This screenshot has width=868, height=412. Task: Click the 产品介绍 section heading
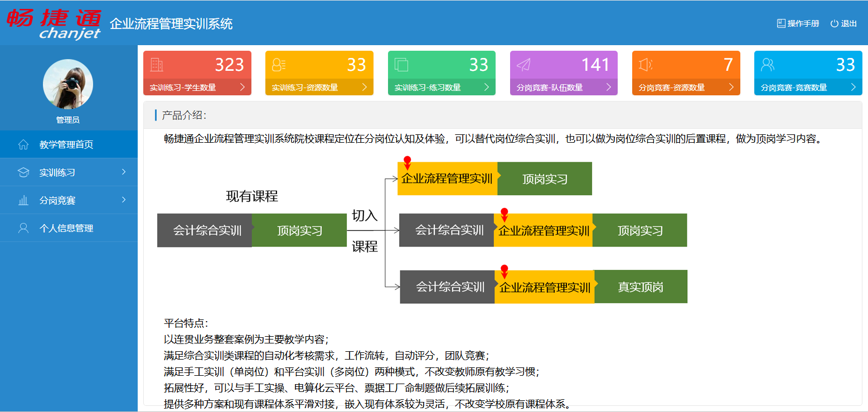pyautogui.click(x=184, y=115)
